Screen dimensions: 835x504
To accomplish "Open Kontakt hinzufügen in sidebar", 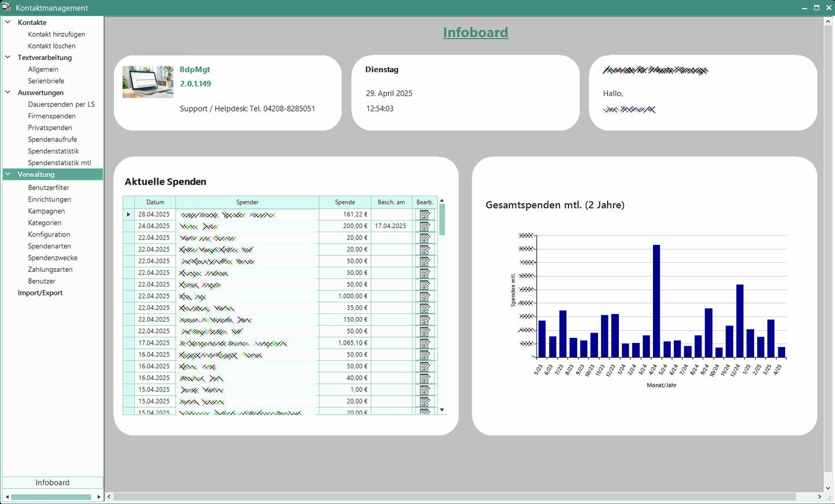I will [x=56, y=35].
